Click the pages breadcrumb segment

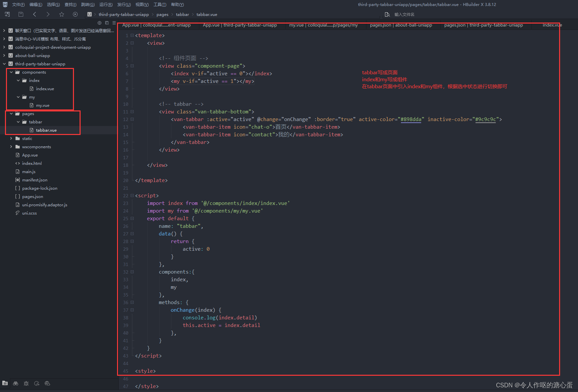(x=162, y=15)
